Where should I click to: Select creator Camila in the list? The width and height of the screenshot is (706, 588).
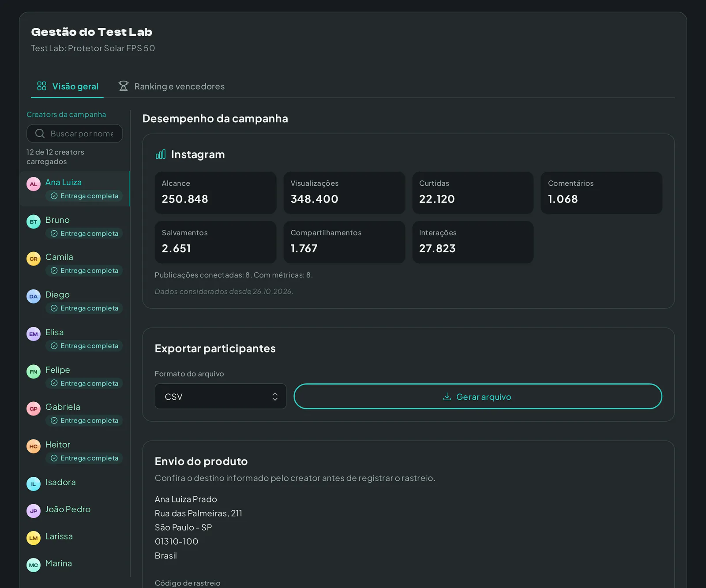tap(75, 264)
